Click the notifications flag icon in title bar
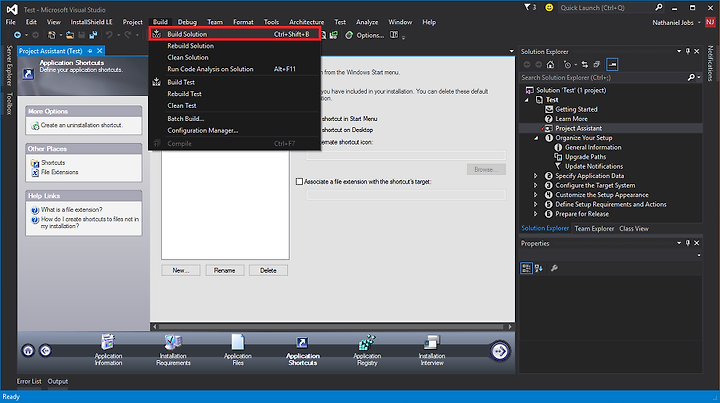Image resolution: width=720 pixels, height=403 pixels. coord(527,7)
